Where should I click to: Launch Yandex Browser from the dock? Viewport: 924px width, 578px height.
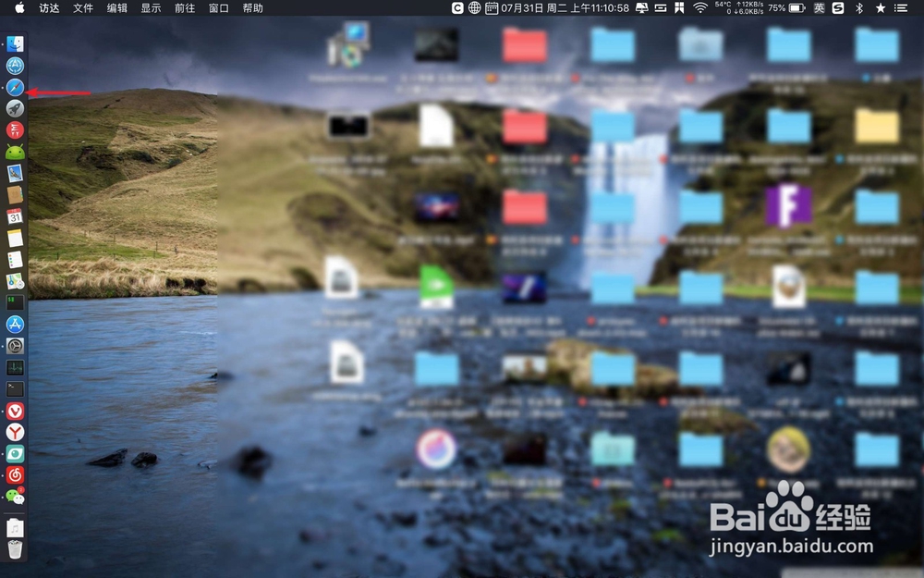click(15, 432)
